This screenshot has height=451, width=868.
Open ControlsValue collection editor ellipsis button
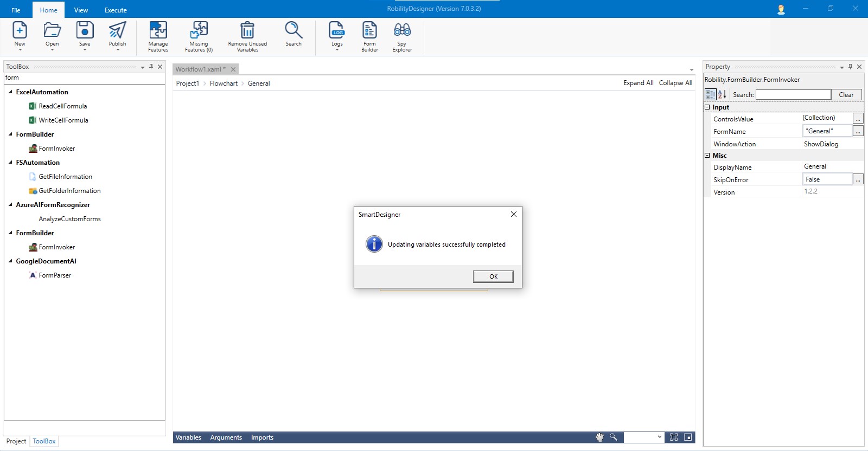point(858,118)
